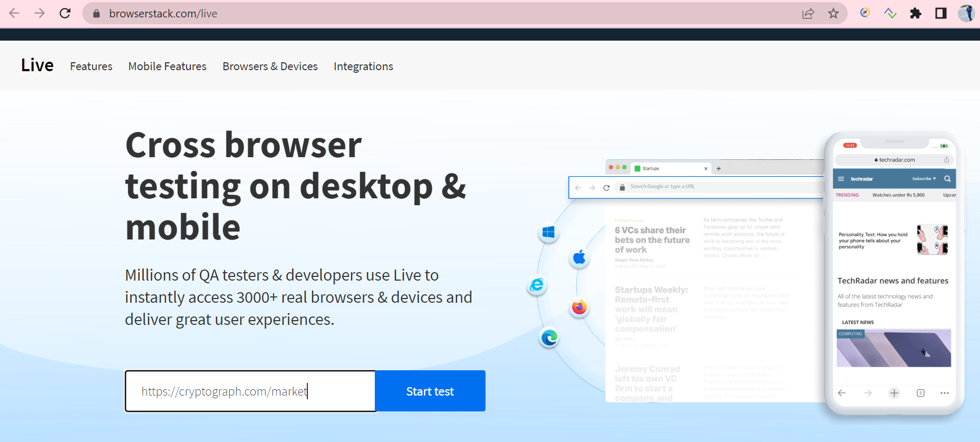Go back using the browser back arrow
Image resolution: width=980 pixels, height=442 pixels.
[14, 13]
